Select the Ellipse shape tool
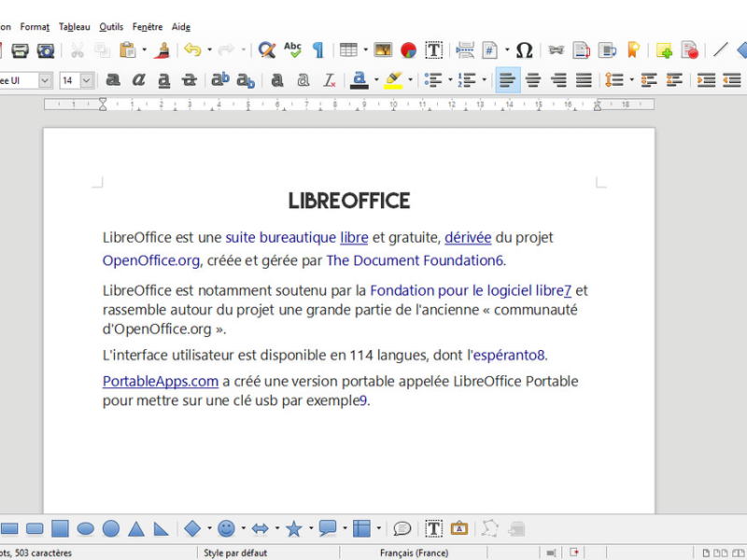Viewport: 747px width, 560px height. click(x=85, y=528)
